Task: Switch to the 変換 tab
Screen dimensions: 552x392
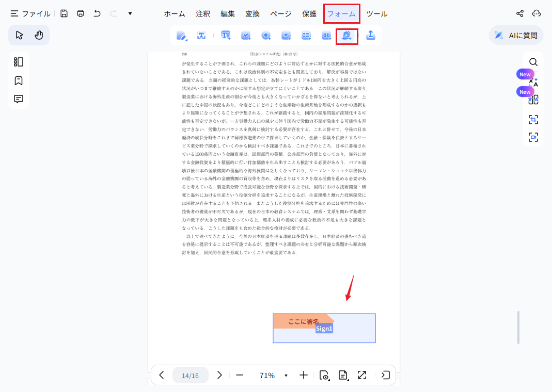Action: click(x=253, y=14)
